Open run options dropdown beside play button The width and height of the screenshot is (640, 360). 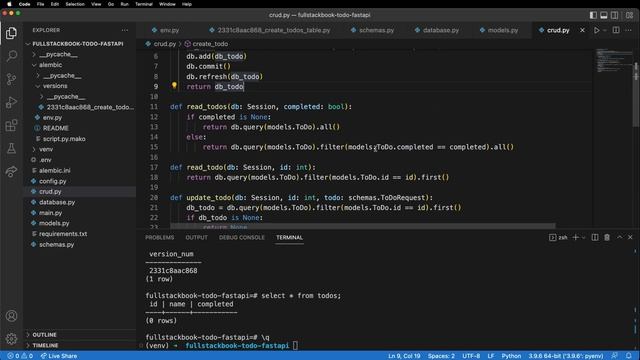point(604,30)
